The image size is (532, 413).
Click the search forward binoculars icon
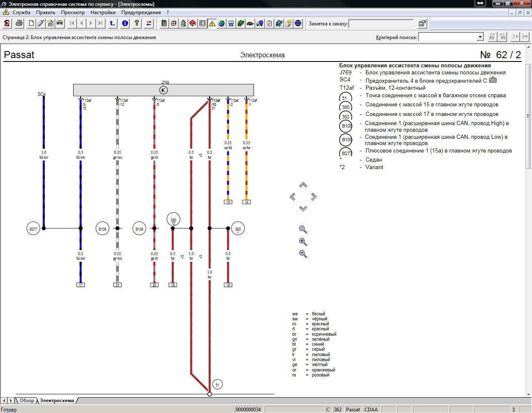(x=492, y=37)
